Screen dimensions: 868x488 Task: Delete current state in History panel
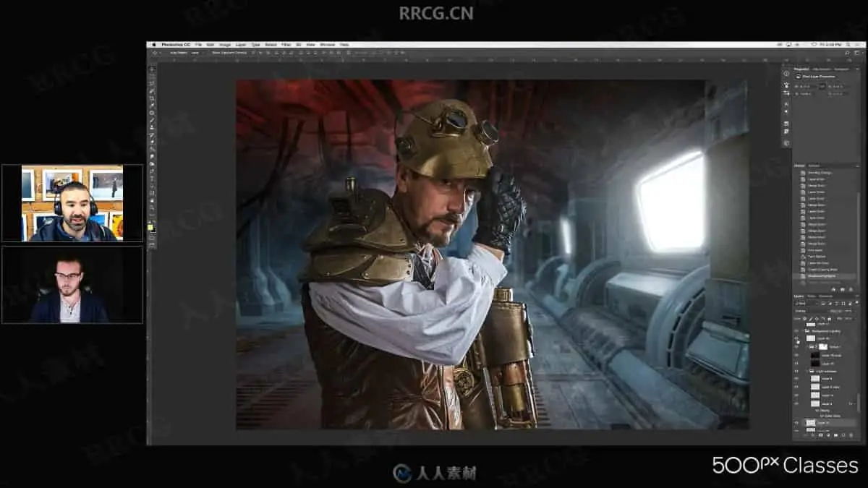(851, 288)
